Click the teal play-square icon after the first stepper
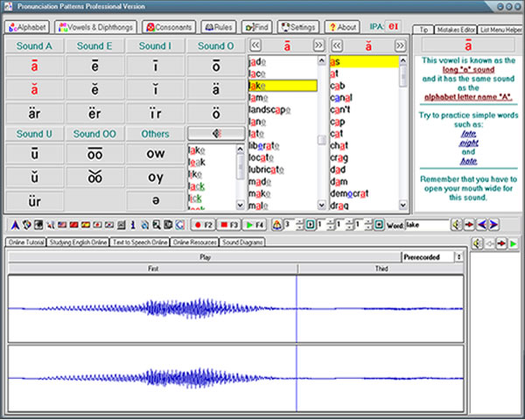This screenshot has width=525, height=420. (x=311, y=225)
